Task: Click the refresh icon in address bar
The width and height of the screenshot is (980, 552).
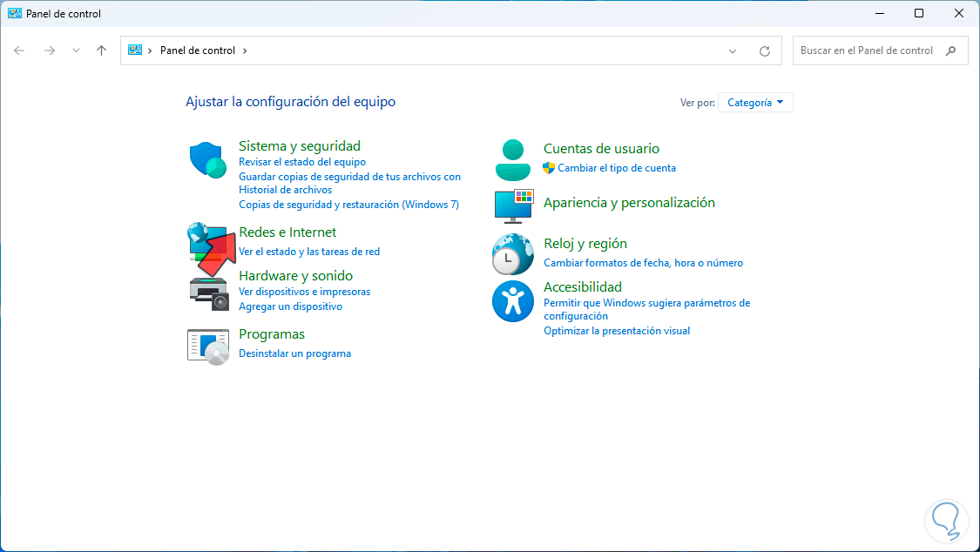Action: [x=764, y=51]
